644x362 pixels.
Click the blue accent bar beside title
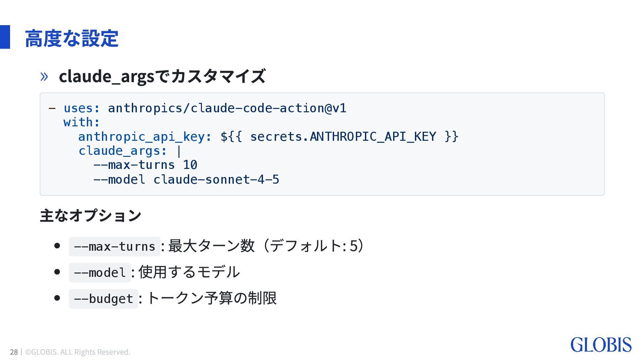coord(5,37)
